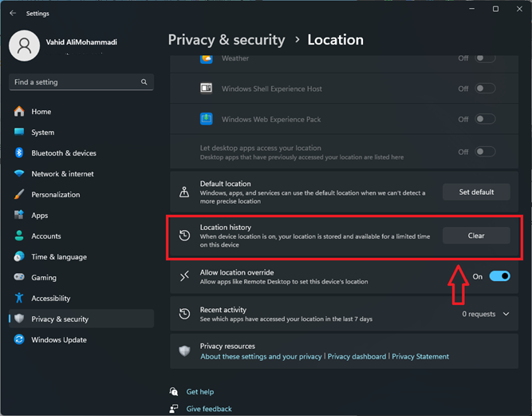
Task: Go to Apps settings
Action: coord(81,215)
